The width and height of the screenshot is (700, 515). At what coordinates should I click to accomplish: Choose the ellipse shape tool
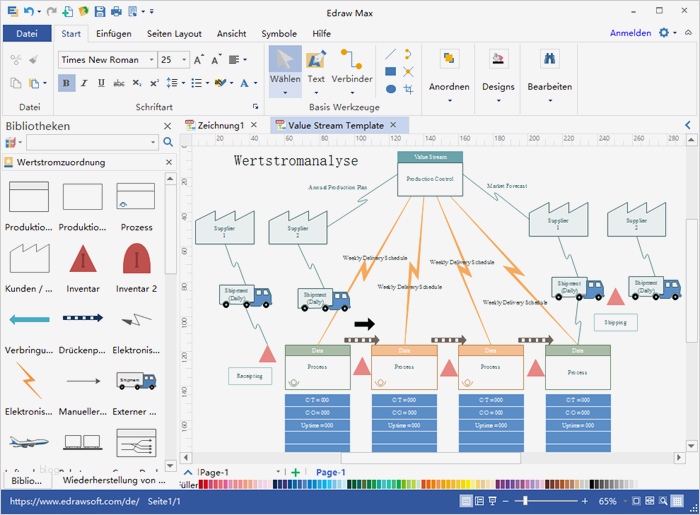(x=391, y=89)
